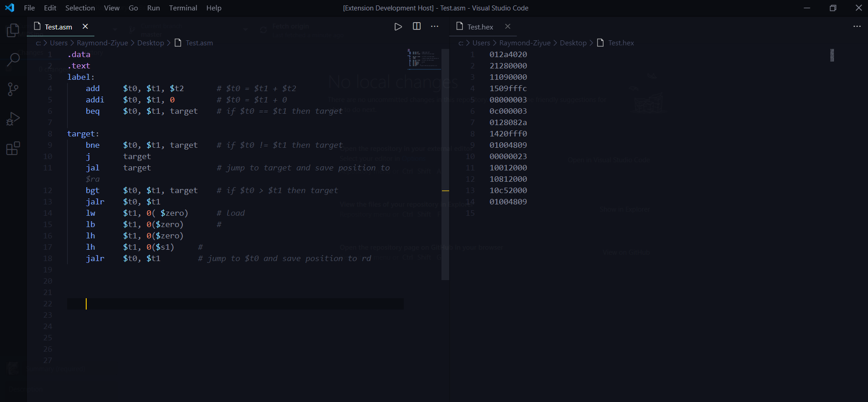The height and width of the screenshot is (402, 868).
Task: Run the Test.asm file with play button
Action: tap(398, 27)
